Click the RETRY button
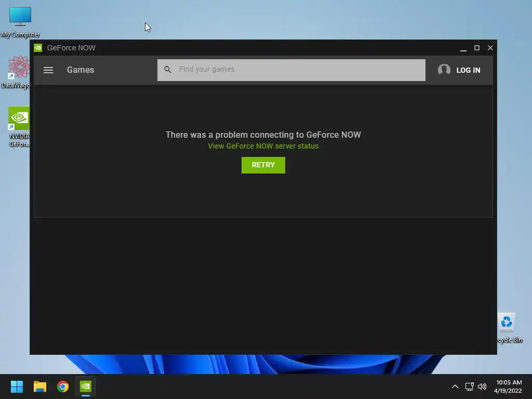Image resolution: width=532 pixels, height=399 pixels. coord(263,165)
